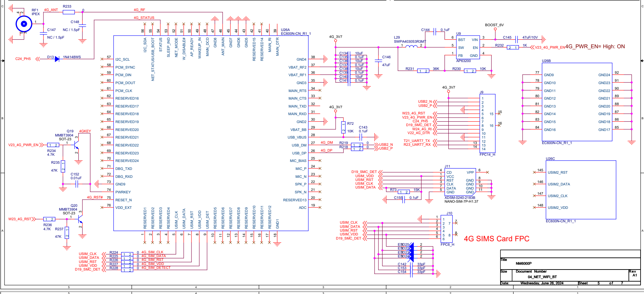The height and width of the screenshot is (294, 644).
Task: Select the U26C USIM2 block
Action: (581, 190)
